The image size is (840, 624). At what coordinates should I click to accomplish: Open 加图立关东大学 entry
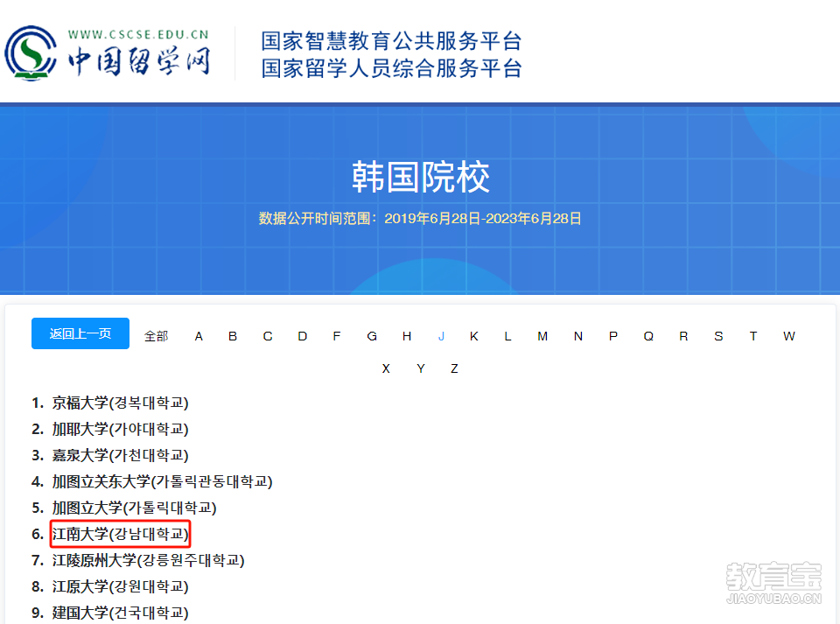tap(163, 481)
